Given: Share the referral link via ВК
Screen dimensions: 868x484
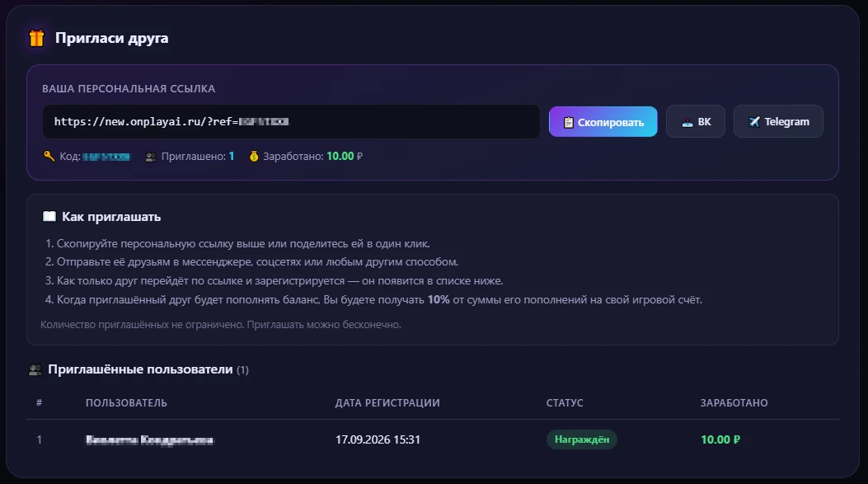Looking at the screenshot, I should [695, 121].
